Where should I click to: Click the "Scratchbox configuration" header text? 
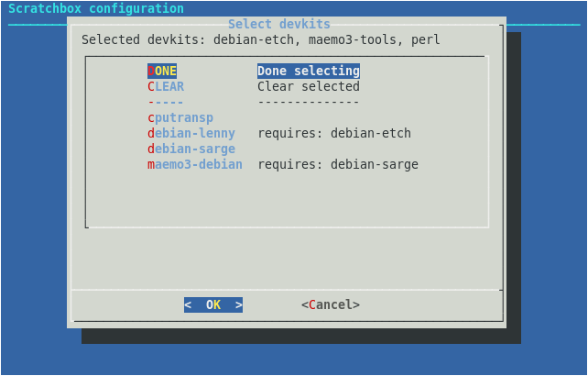click(x=96, y=9)
